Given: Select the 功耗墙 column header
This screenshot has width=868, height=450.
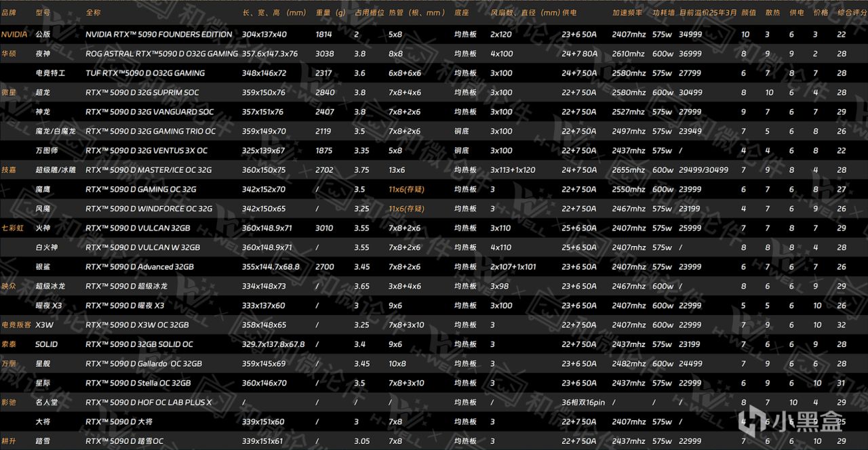Looking at the screenshot, I should (x=663, y=13).
